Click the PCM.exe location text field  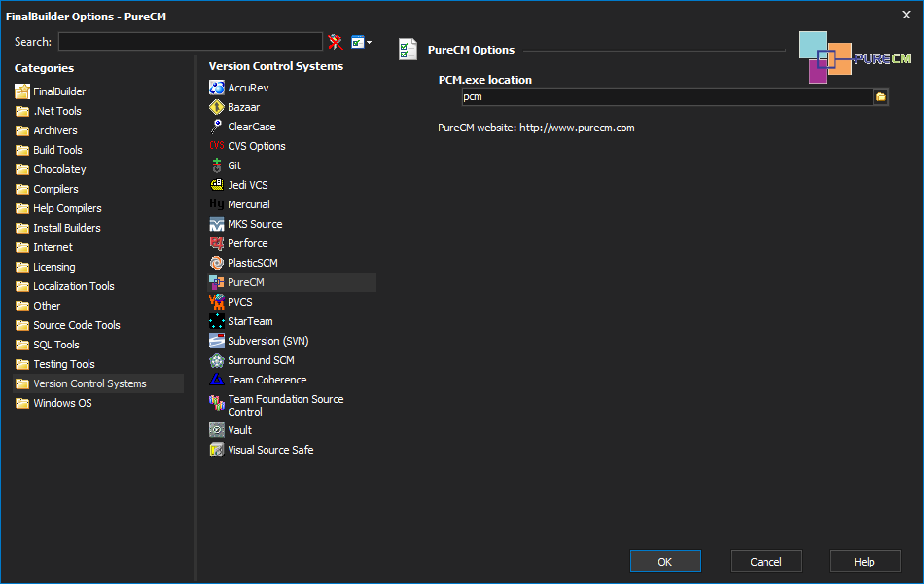667,96
